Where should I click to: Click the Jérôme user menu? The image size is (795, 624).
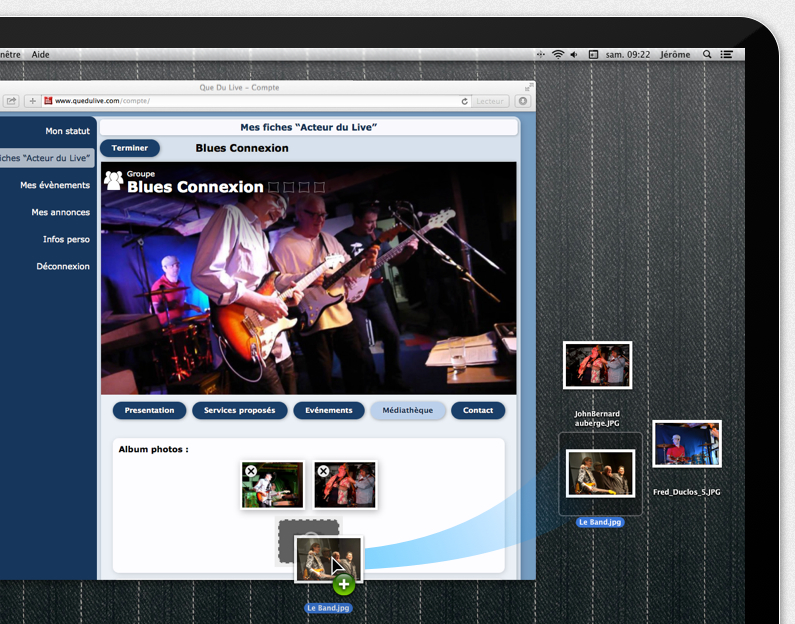pyautogui.click(x=675, y=54)
